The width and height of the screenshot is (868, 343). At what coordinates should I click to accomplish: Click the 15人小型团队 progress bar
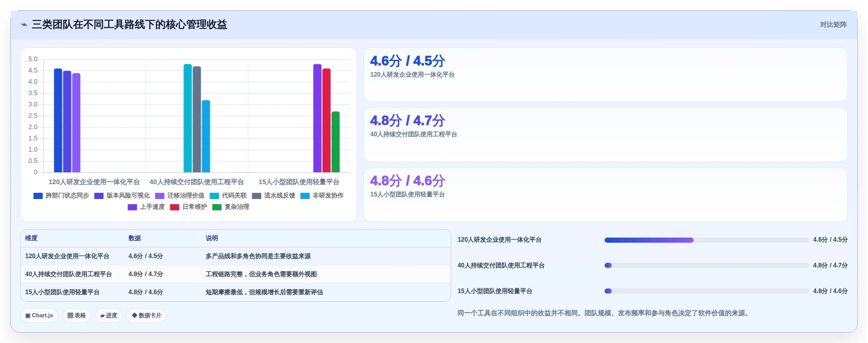click(x=706, y=291)
